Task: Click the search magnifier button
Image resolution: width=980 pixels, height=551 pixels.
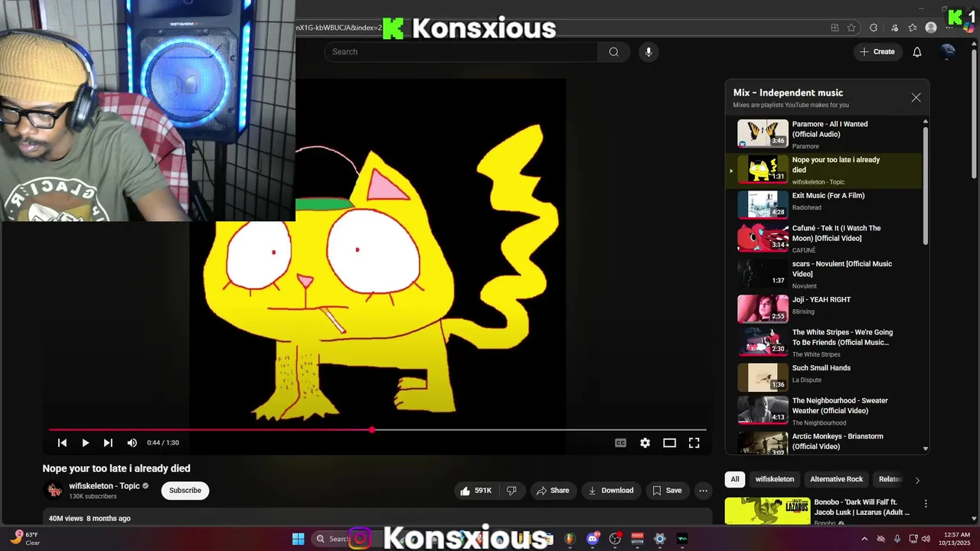Action: click(x=613, y=52)
